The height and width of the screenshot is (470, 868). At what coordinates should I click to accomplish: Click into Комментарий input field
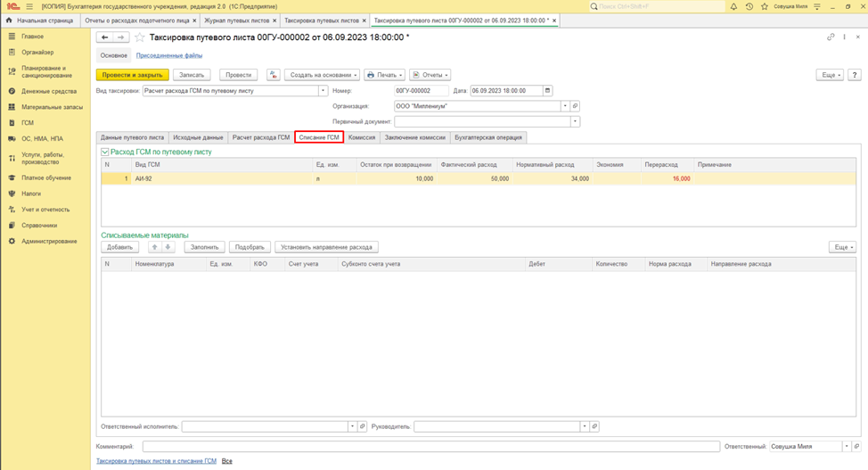point(431,446)
